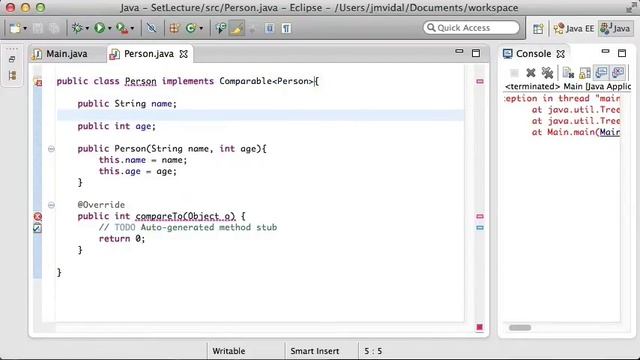The image size is (640, 360).
Task: Click the 'public String name;' field line
Action: pyautogui.click(x=127, y=104)
